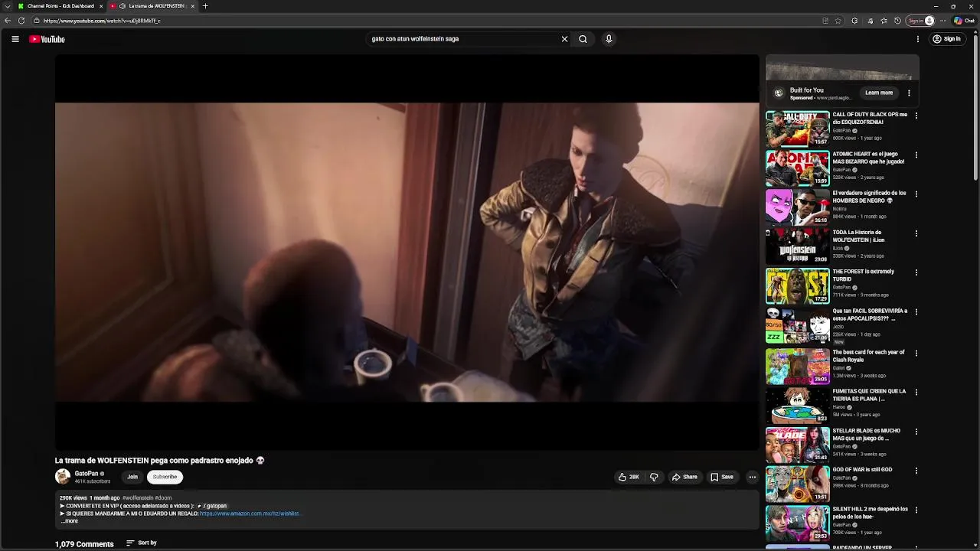Open the GatoPan channel name link
This screenshot has width=980, height=551.
coord(87,474)
